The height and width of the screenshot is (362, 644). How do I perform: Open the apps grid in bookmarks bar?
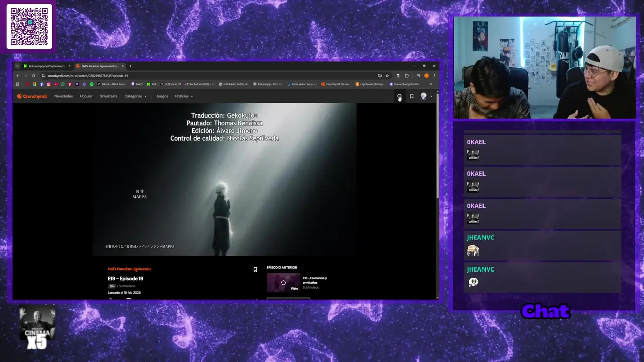point(17,84)
